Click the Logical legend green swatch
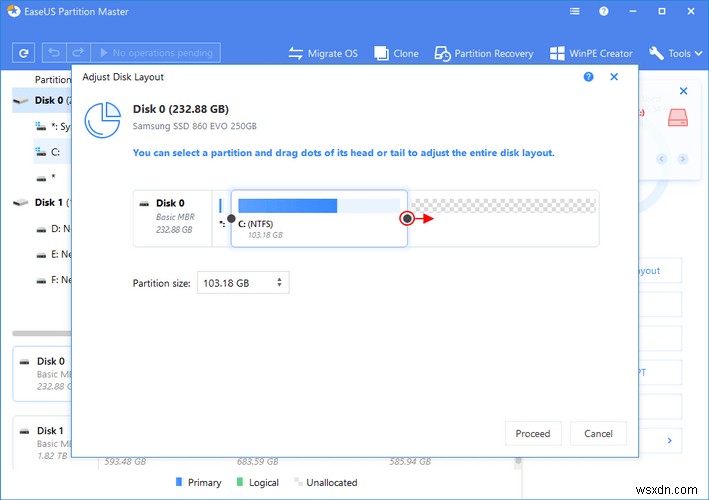709x500 pixels. (x=240, y=482)
